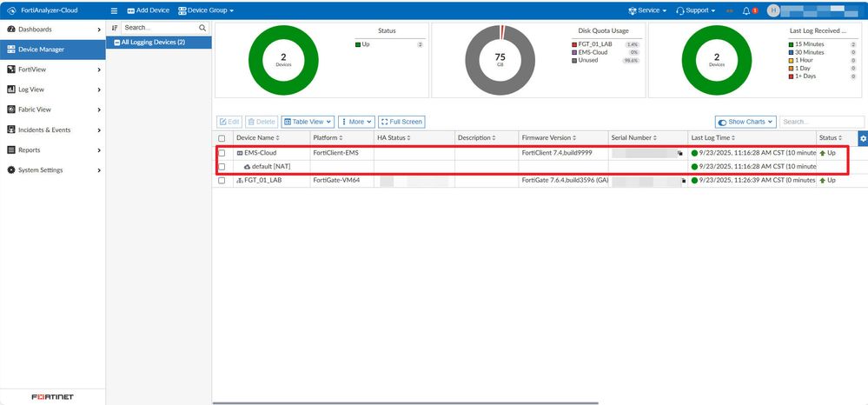The height and width of the screenshot is (405, 868).
Task: Expand the Device Group dropdown
Action: 205,10
